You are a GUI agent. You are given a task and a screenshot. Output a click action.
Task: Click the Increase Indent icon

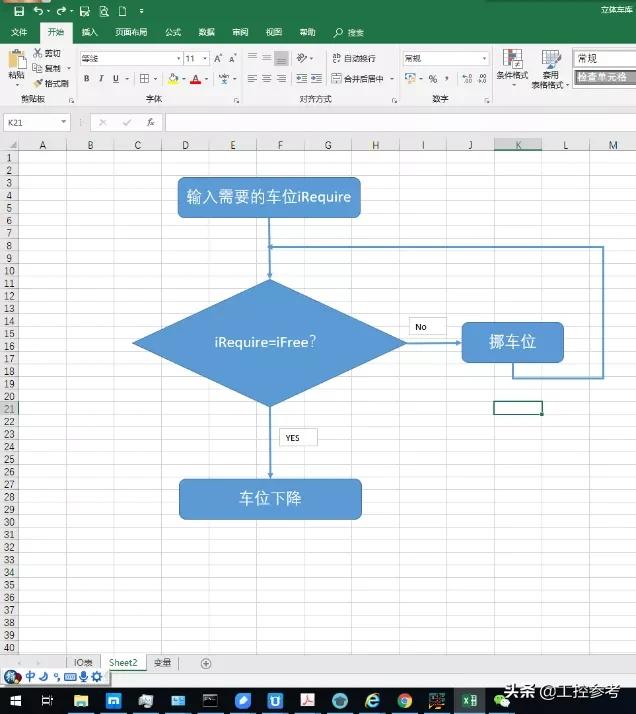pyautogui.click(x=316, y=79)
